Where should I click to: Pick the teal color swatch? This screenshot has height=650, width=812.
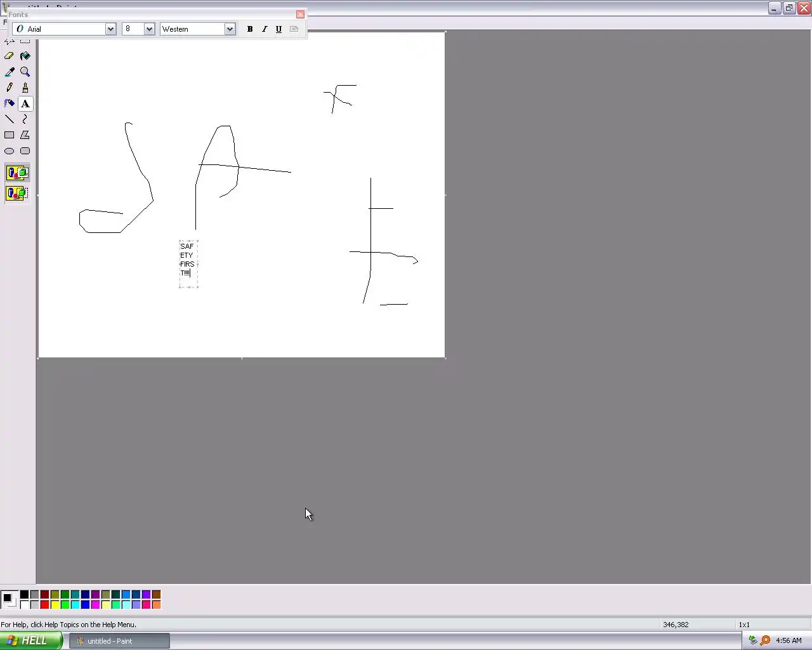[x=75, y=595]
